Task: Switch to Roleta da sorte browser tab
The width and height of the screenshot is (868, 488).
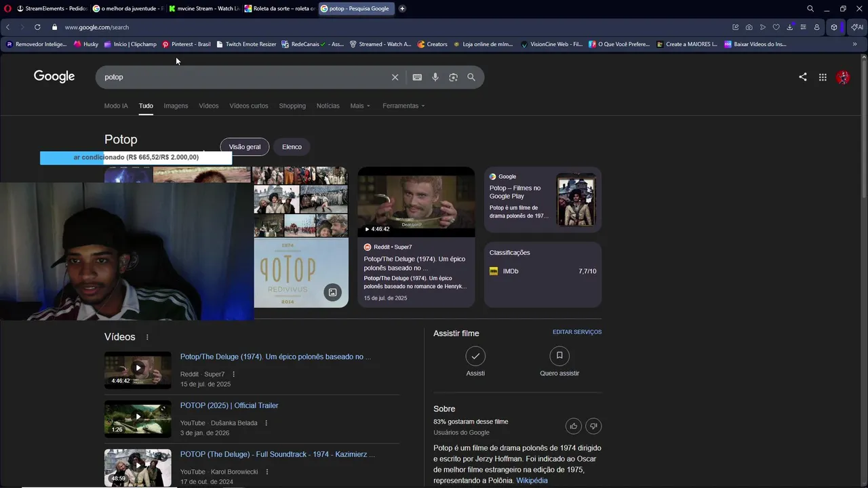Action: [x=279, y=9]
